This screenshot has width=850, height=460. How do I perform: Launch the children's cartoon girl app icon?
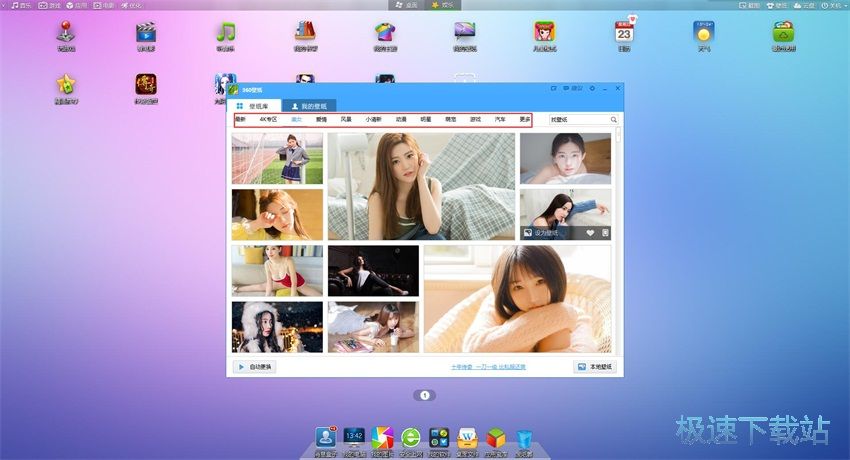544,32
